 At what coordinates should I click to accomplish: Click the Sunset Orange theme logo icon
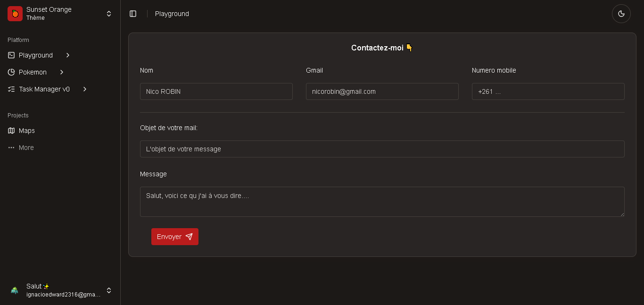coord(15,14)
